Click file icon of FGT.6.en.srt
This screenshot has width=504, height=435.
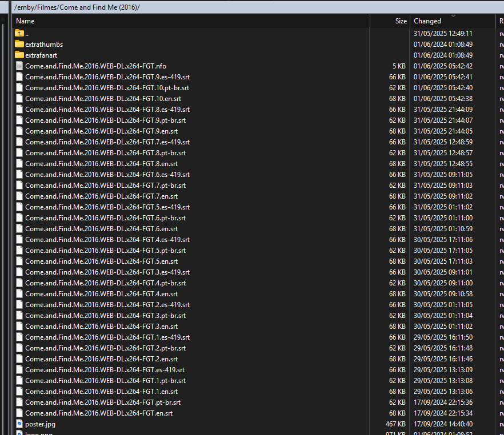pos(19,229)
